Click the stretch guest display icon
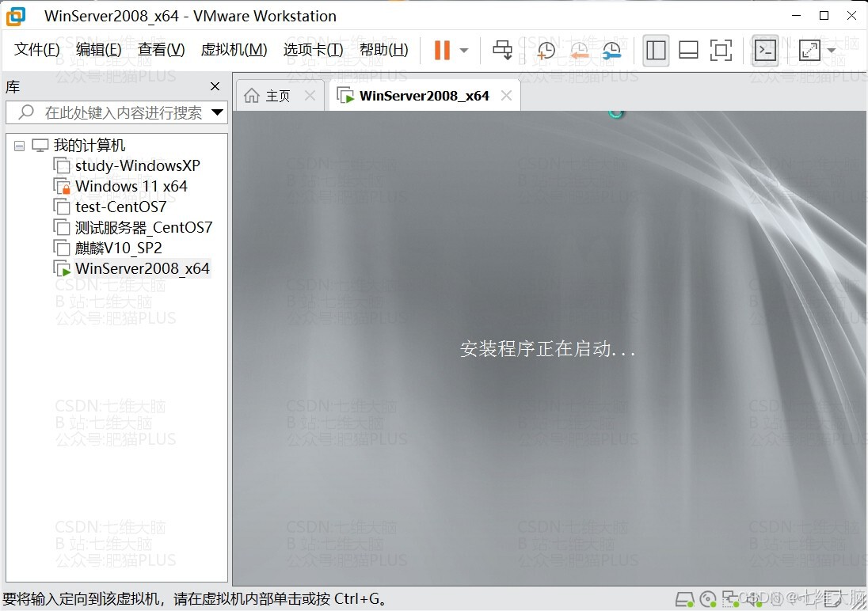Screen dimensions: 868x611 click(809, 51)
